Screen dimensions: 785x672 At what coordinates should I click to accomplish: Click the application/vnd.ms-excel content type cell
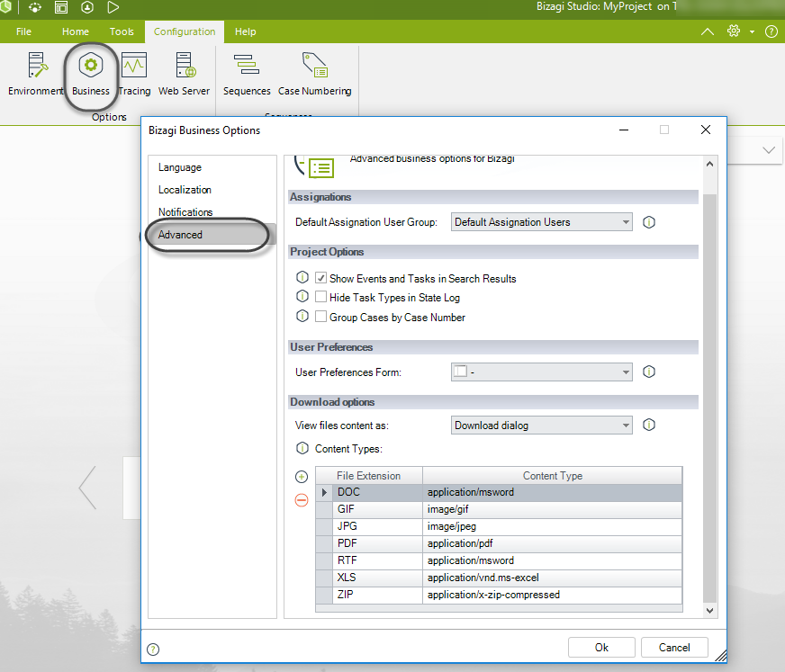[552, 578]
